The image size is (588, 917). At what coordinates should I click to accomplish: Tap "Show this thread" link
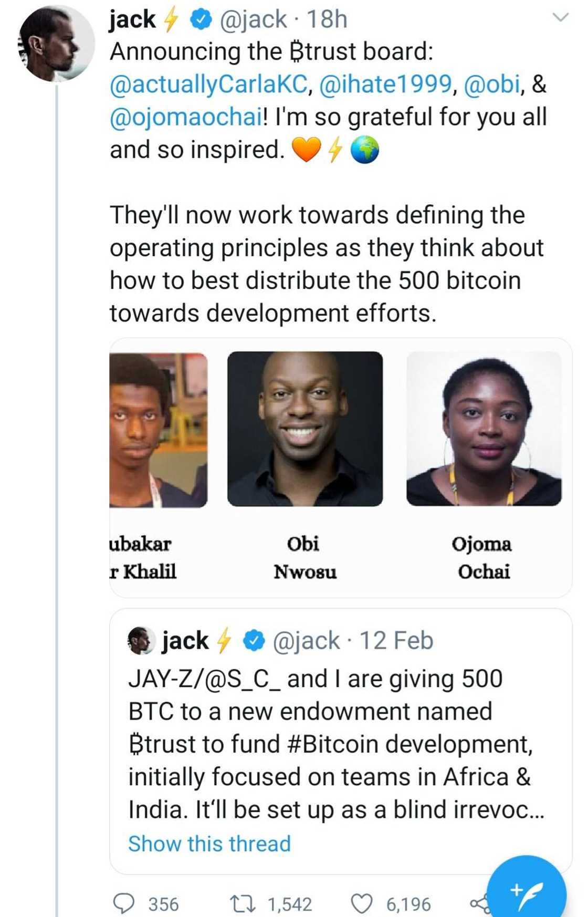[209, 844]
